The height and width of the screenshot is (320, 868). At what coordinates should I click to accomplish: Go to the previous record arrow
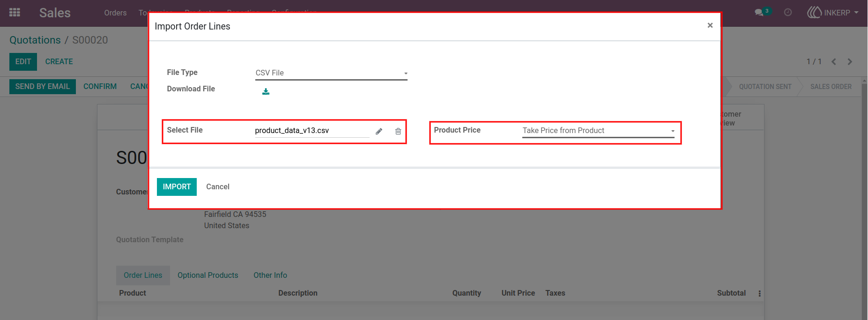tap(834, 62)
